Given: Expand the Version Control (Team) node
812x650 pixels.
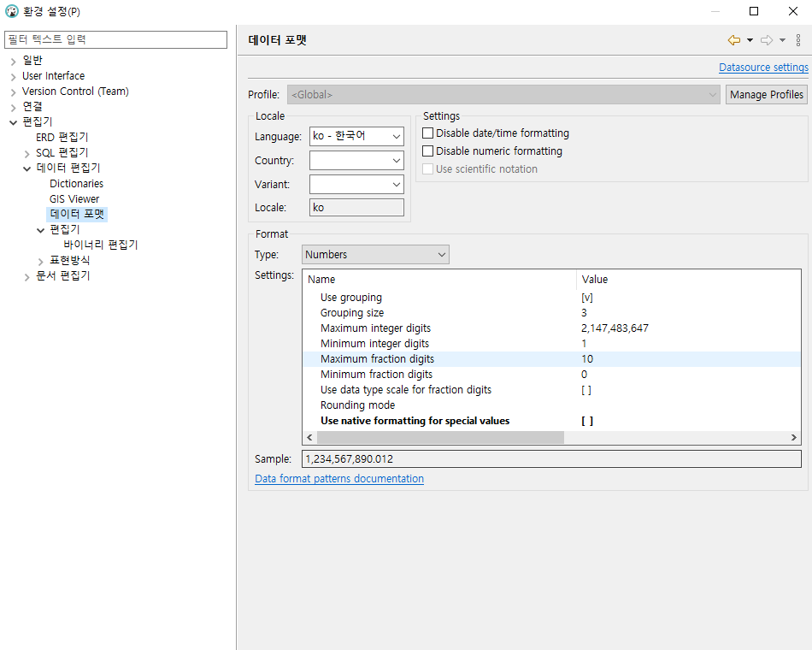Looking at the screenshot, I should click(14, 92).
